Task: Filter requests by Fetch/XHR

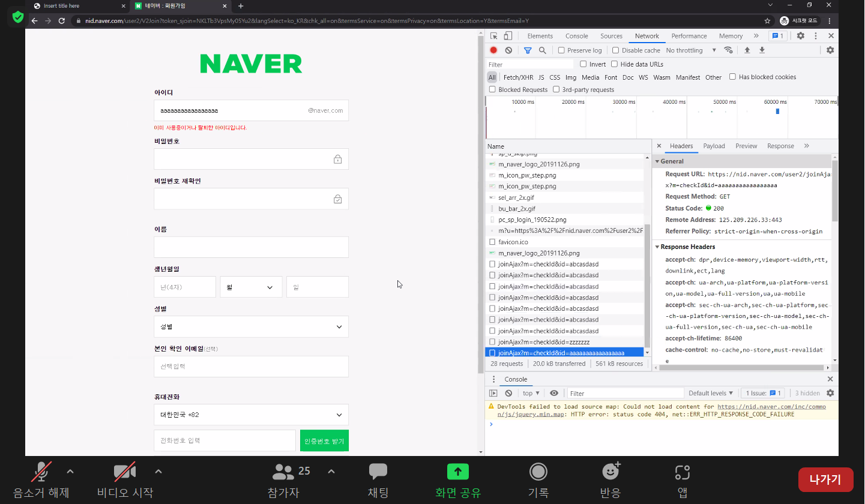Action: pyautogui.click(x=518, y=77)
